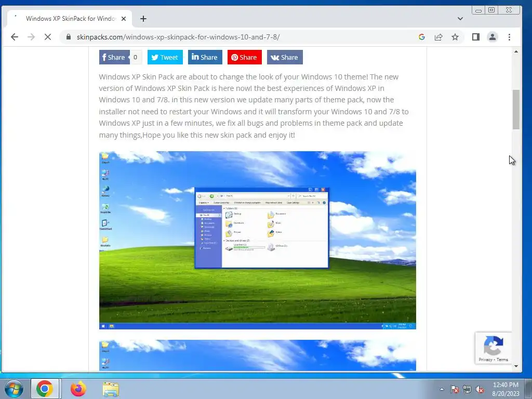Open the Chrome profile avatar
The image size is (532, 399).
click(x=493, y=37)
